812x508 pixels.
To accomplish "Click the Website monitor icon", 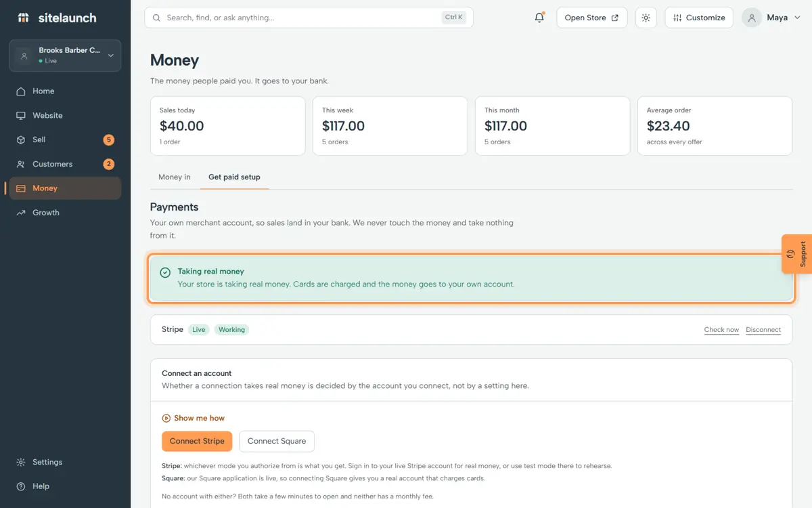I will (21, 116).
